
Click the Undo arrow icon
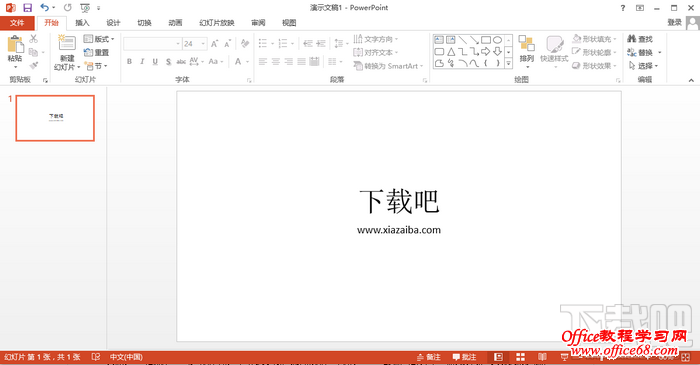(44, 8)
